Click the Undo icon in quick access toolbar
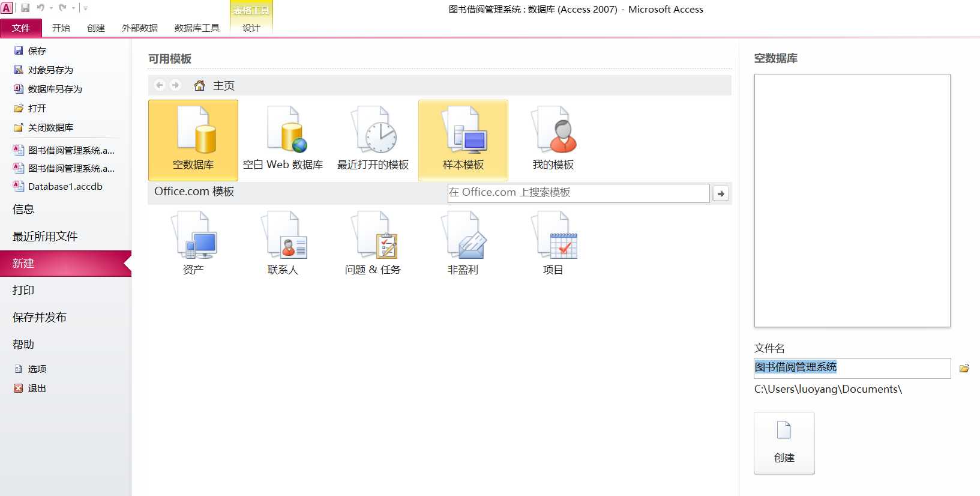This screenshot has width=980, height=496. click(41, 8)
